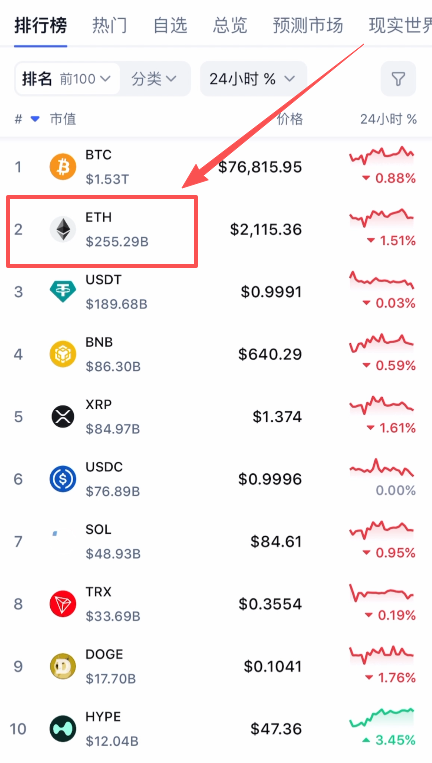
Task: Open the 24小时 % timeframe dropdown
Action: pos(253,79)
